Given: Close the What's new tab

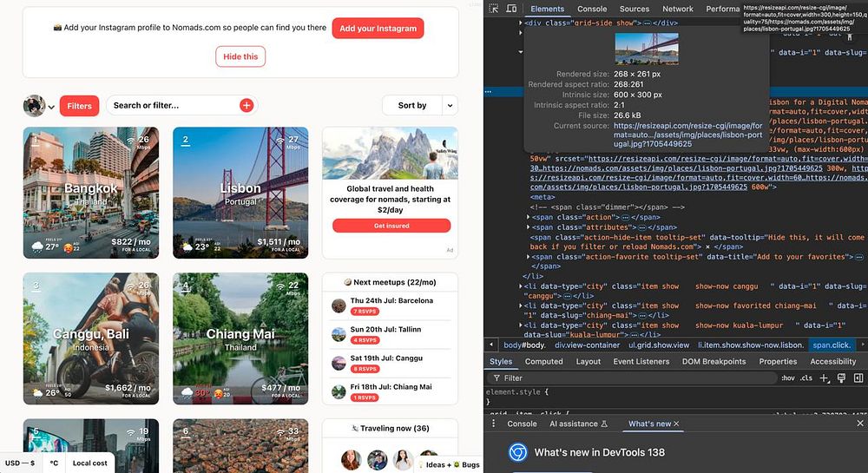Looking at the screenshot, I should click(676, 424).
